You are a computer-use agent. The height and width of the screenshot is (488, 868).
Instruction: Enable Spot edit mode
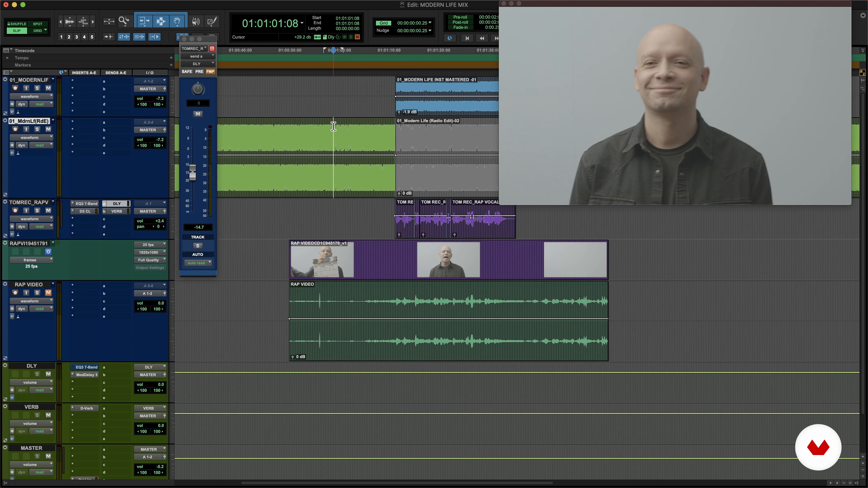pyautogui.click(x=38, y=24)
